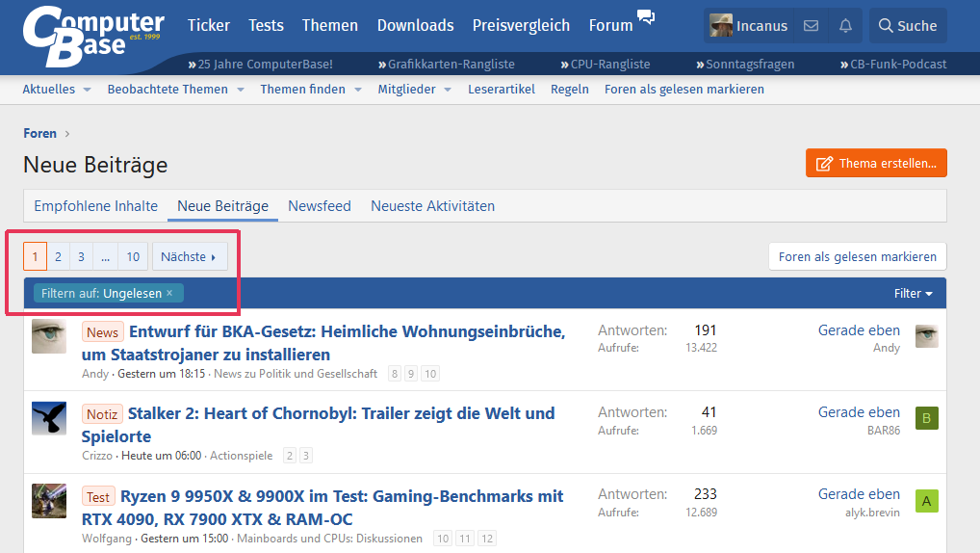Open the Preisvergleich menu item
The height and width of the screenshot is (553, 980).
coord(521,26)
